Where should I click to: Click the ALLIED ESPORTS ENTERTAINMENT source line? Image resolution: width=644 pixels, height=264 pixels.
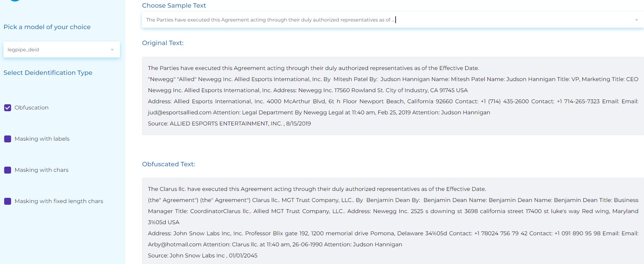[x=229, y=124]
